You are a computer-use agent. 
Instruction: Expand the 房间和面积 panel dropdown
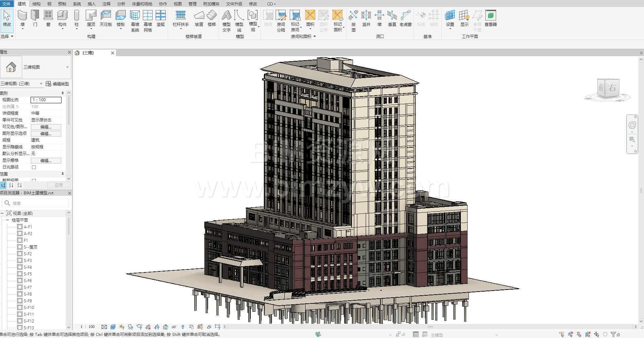click(x=315, y=36)
